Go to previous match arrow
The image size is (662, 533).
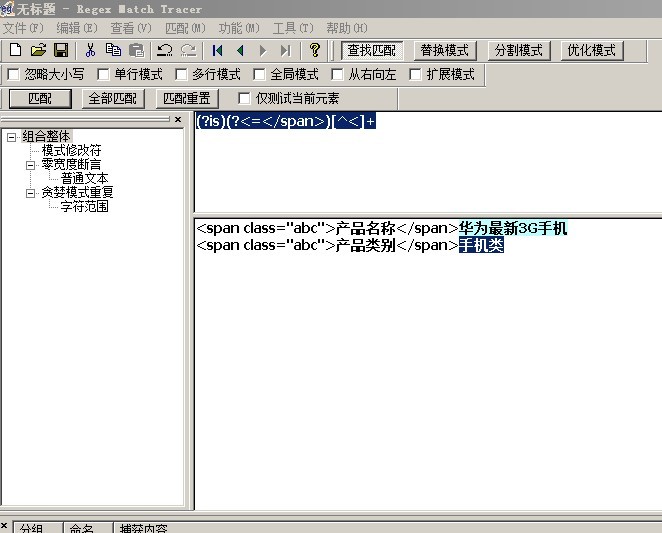240,50
